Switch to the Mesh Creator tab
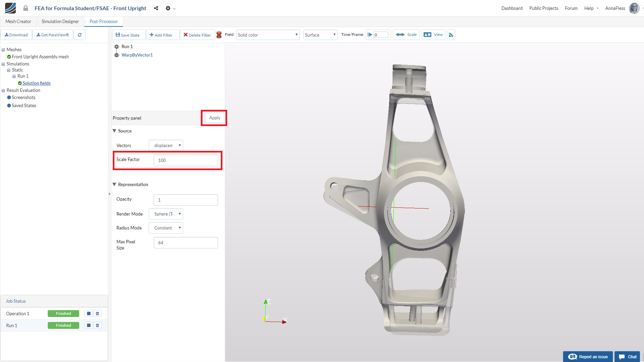644x362 pixels. [x=18, y=21]
